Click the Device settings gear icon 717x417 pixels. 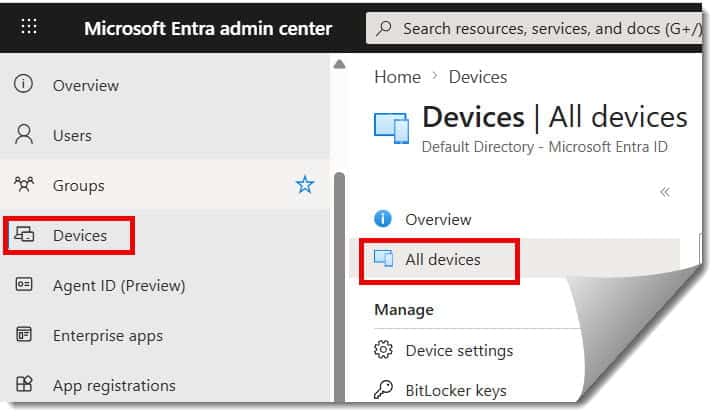(x=383, y=350)
